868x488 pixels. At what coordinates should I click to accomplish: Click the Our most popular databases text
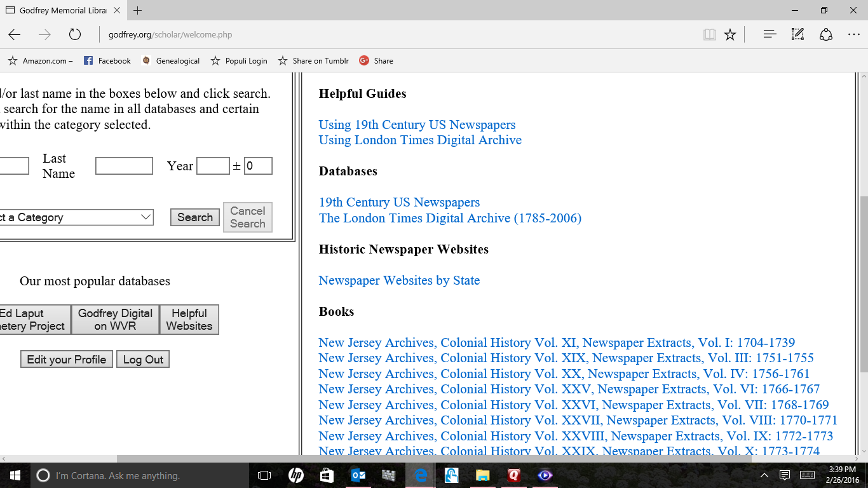95,281
